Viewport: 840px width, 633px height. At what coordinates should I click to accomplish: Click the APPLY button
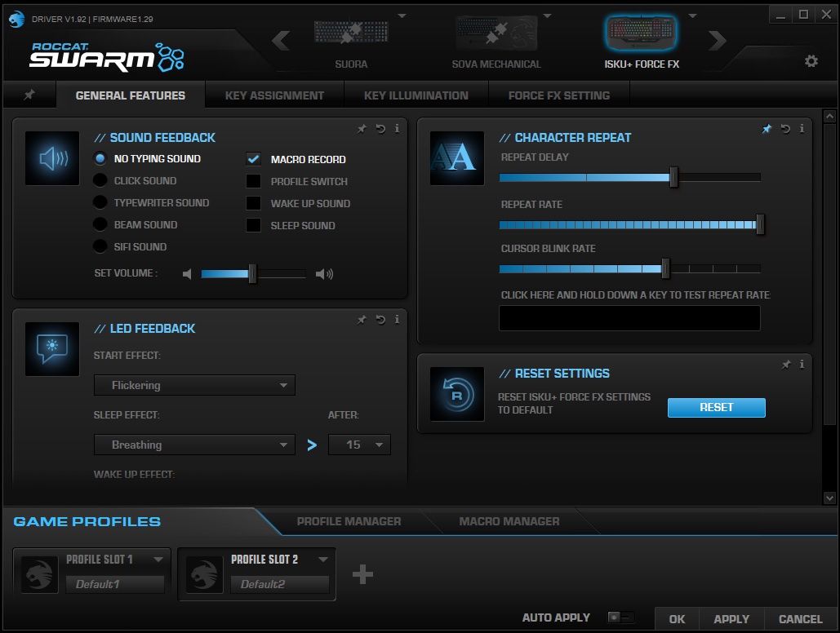point(731,619)
